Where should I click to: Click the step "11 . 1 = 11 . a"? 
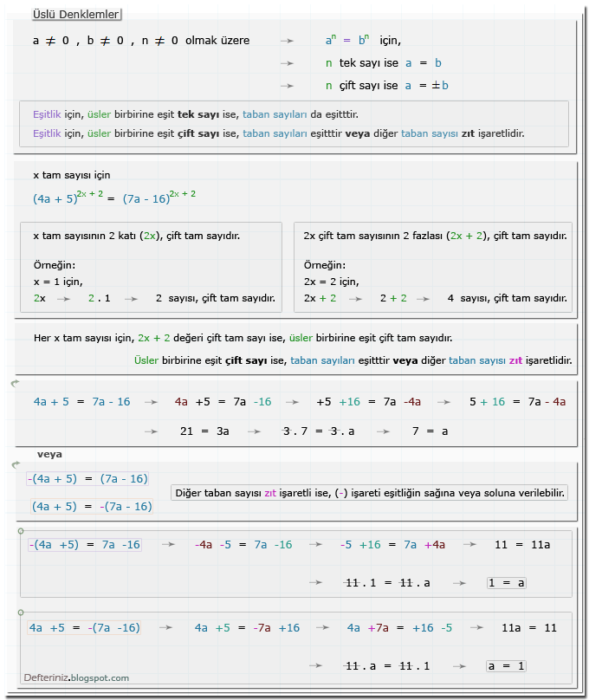point(386,583)
